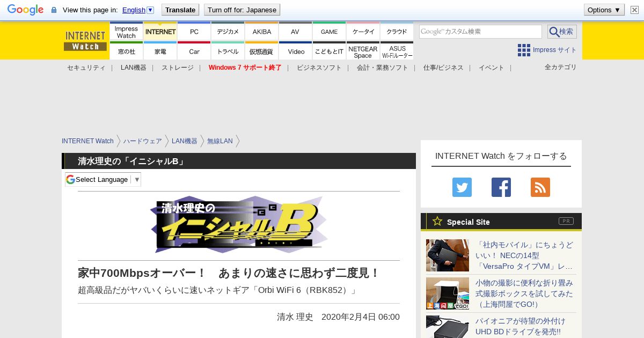Screen dimensions: 644x338
Task: Click the Translate button
Action: click(180, 10)
